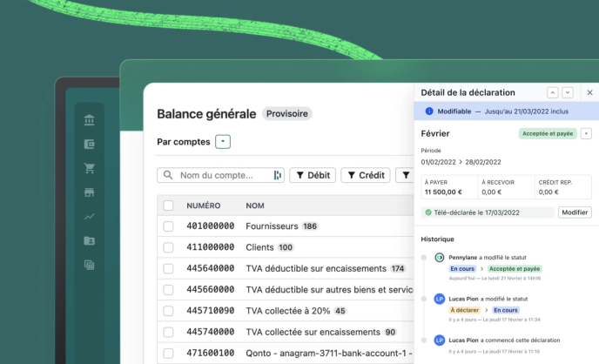Screen dimensions: 599x364
Task: Click the Pennylane avatar in Historique
Action: [440, 258]
